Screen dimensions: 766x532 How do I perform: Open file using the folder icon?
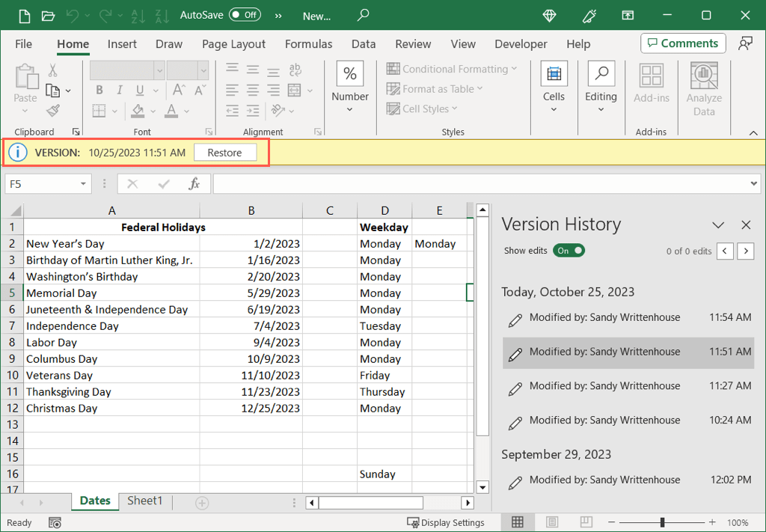click(x=48, y=15)
